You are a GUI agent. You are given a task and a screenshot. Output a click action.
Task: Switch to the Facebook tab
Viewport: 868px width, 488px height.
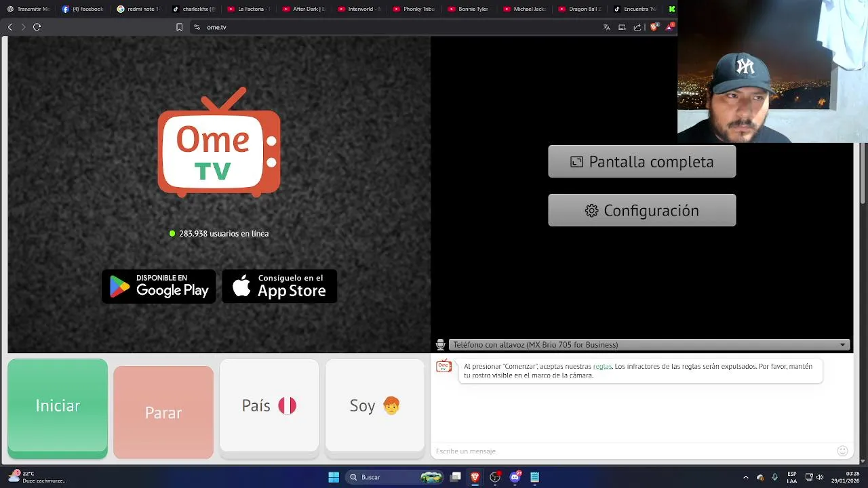[83, 9]
